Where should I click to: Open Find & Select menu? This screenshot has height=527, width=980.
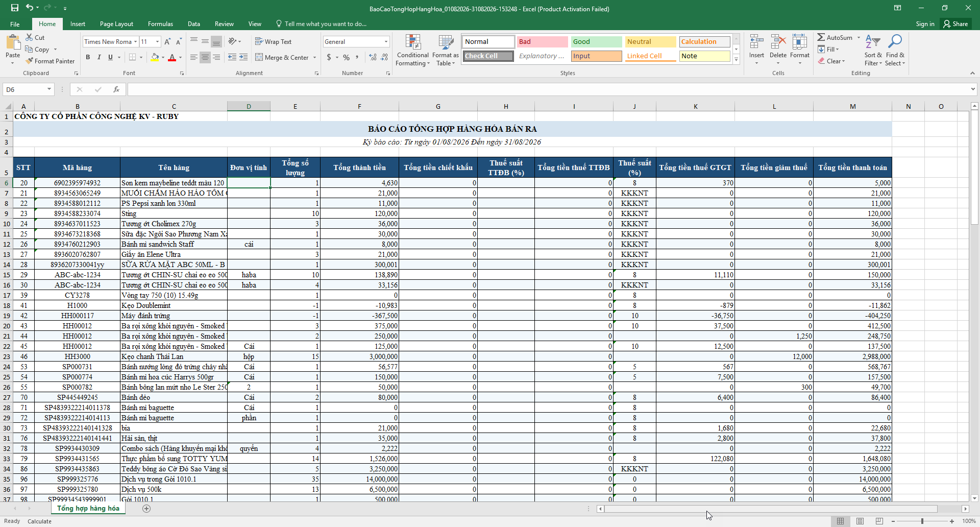(895, 50)
